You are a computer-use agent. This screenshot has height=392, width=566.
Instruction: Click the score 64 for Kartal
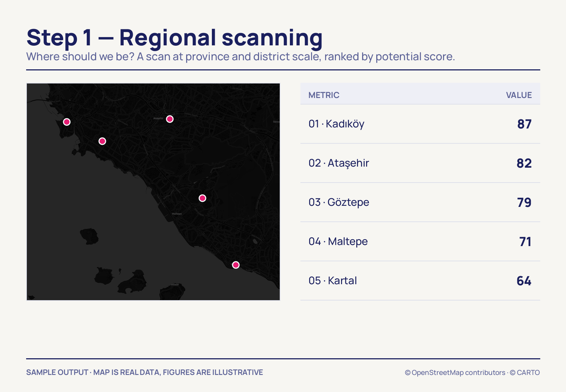(524, 281)
